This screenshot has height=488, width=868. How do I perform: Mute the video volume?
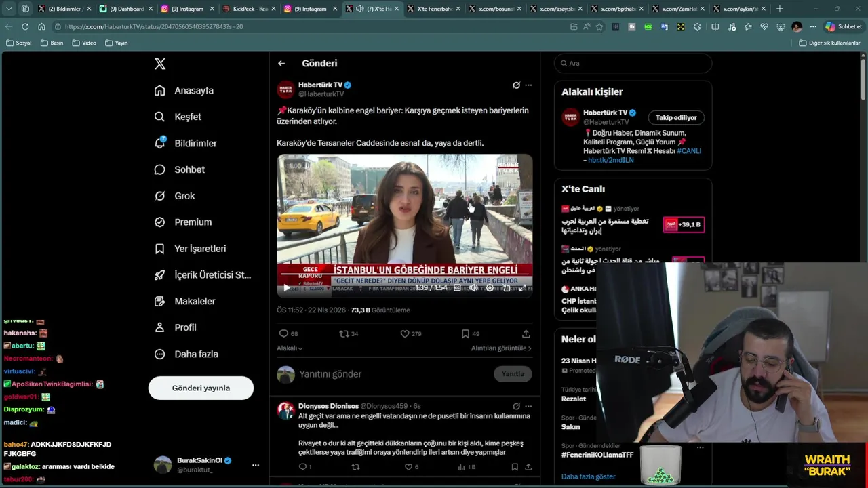pyautogui.click(x=473, y=288)
